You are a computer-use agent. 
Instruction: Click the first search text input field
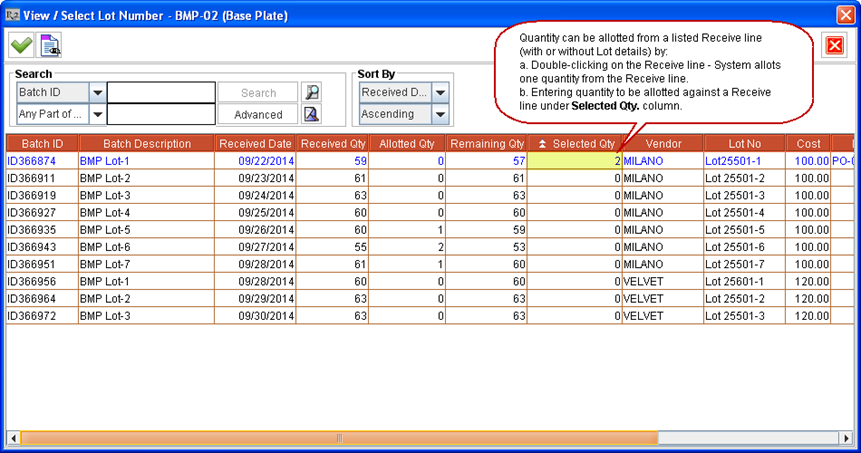point(161,92)
